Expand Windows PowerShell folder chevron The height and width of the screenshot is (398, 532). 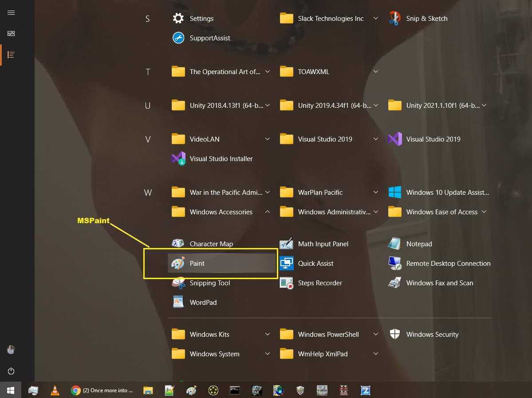point(375,334)
